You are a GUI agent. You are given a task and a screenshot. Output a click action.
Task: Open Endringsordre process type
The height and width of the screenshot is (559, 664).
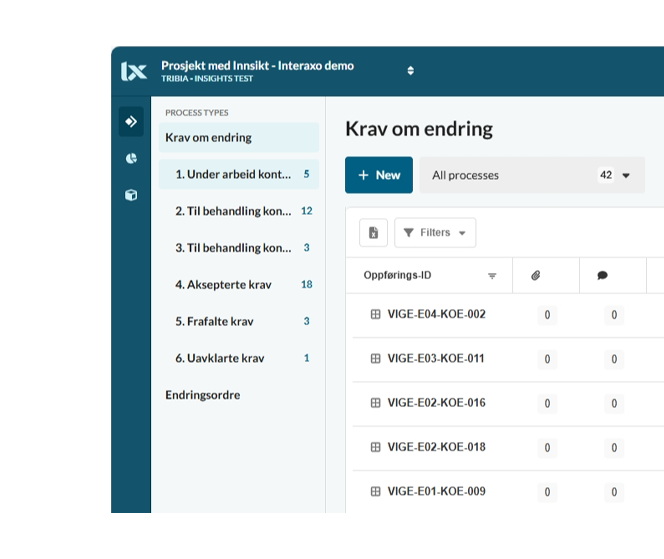coord(203,395)
